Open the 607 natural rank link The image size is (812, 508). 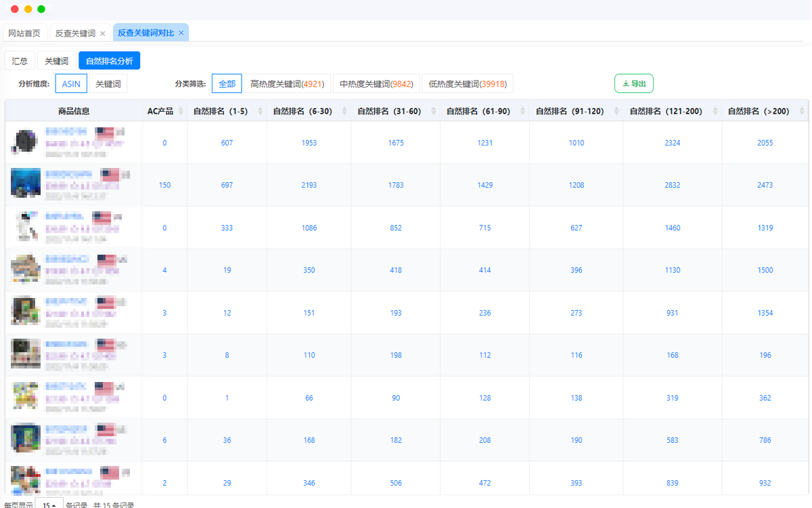coord(227,143)
